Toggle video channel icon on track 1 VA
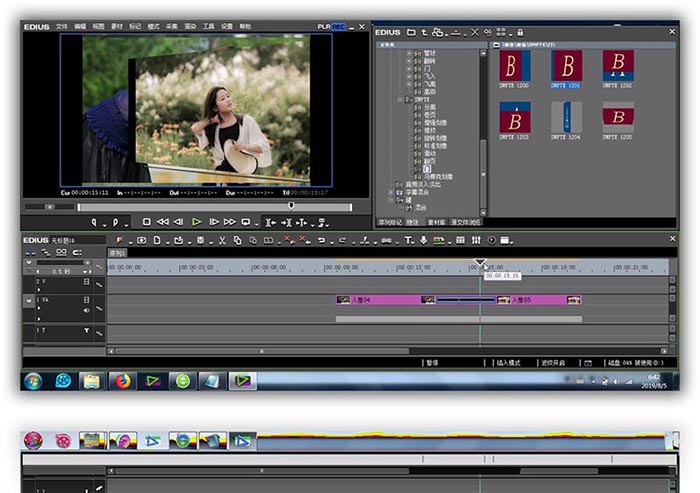Viewport: 700px width, 493px height. pos(87,300)
